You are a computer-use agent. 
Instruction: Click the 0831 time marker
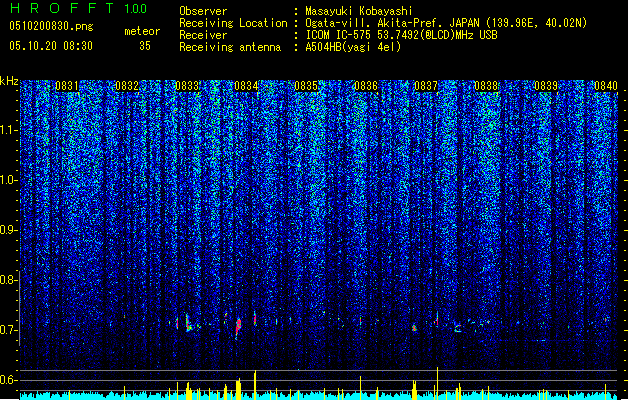point(67,86)
